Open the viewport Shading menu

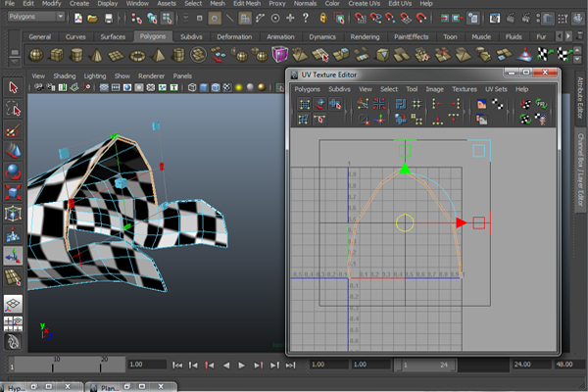64,76
